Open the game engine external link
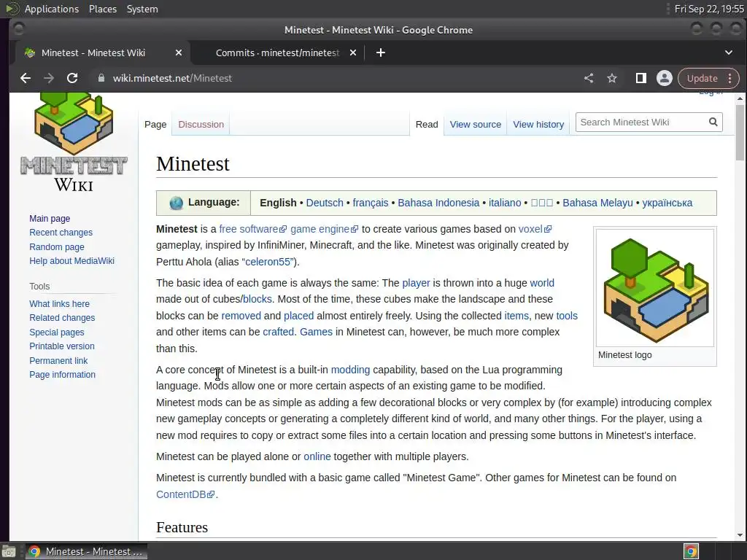The height and width of the screenshot is (560, 747). click(x=324, y=229)
